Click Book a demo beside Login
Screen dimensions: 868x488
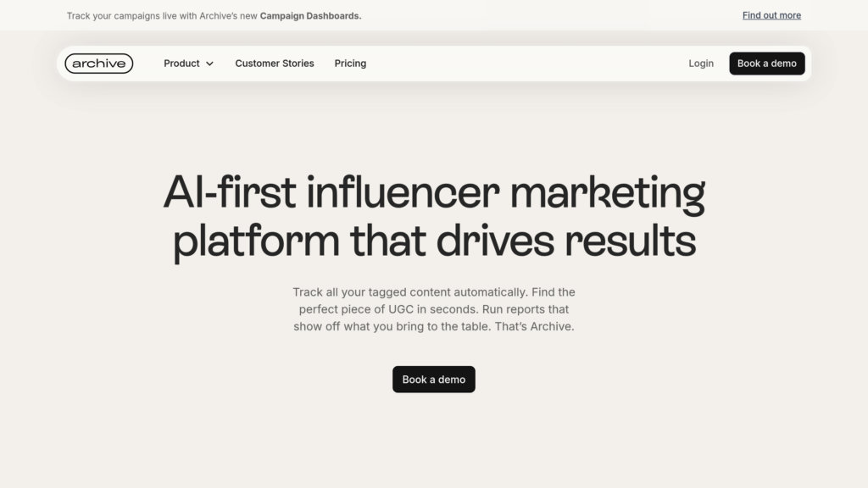coord(766,64)
